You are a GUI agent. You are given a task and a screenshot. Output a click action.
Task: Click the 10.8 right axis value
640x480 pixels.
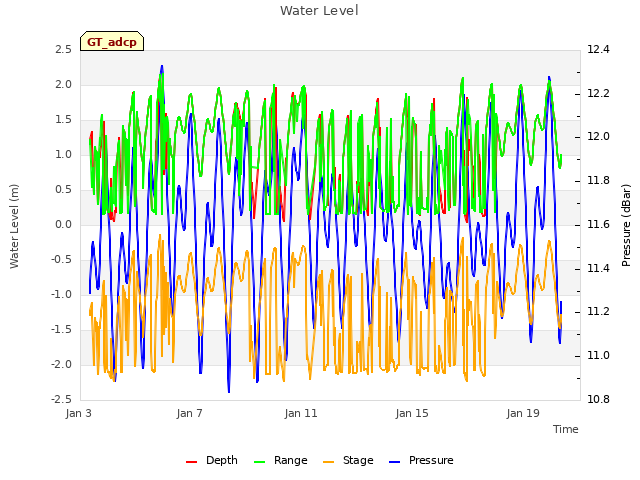(598, 399)
